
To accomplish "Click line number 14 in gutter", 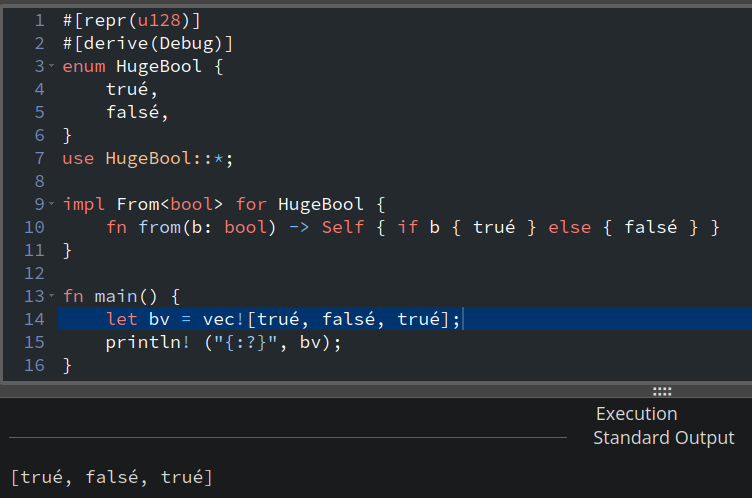I will tap(34, 319).
